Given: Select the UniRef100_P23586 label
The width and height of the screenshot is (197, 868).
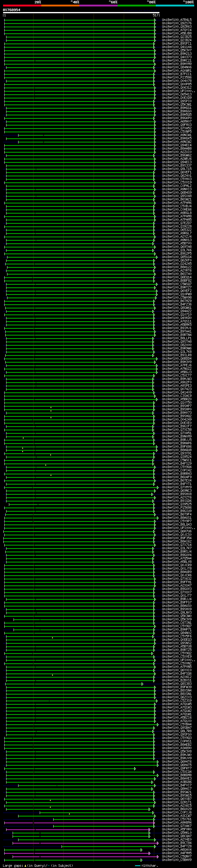Looking at the screenshot, I should [x=177, y=78].
